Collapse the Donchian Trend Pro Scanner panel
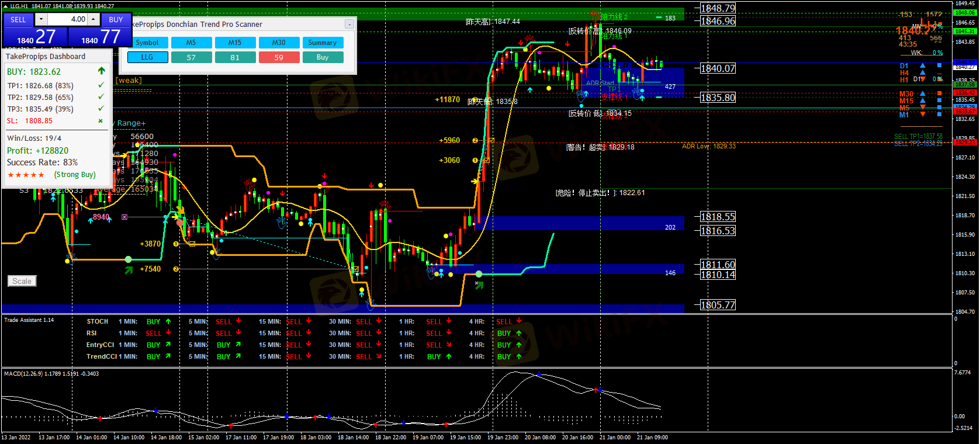The width and height of the screenshot is (980, 444). click(349, 25)
